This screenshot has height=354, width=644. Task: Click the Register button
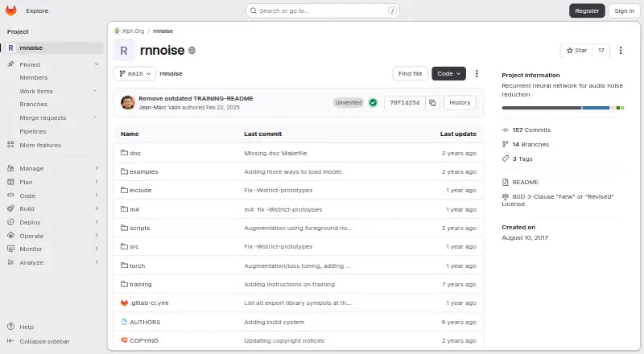click(x=587, y=10)
